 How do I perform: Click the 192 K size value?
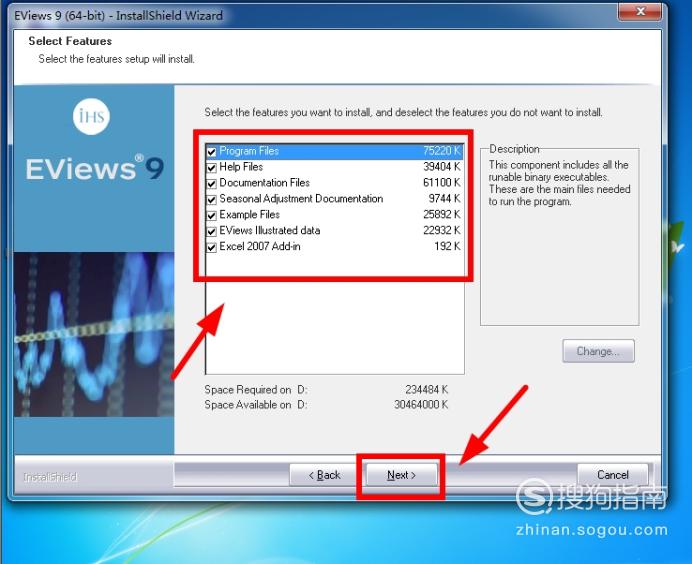point(447,246)
